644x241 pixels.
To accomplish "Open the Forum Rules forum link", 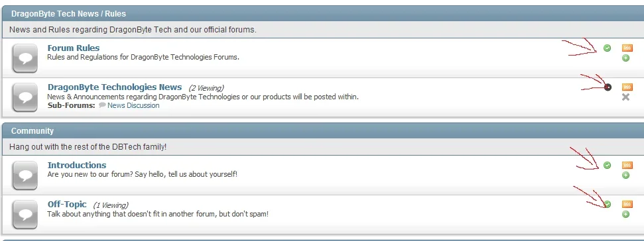I will (74, 48).
